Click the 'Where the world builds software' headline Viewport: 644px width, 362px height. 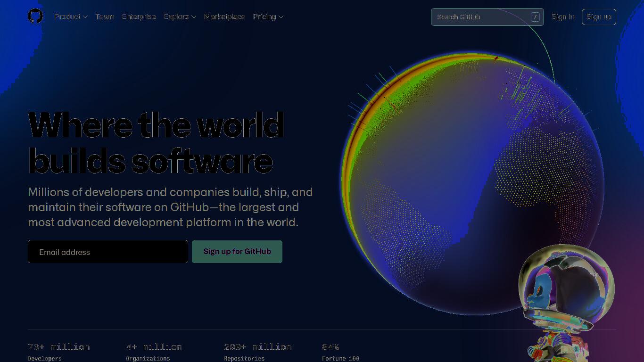156,143
